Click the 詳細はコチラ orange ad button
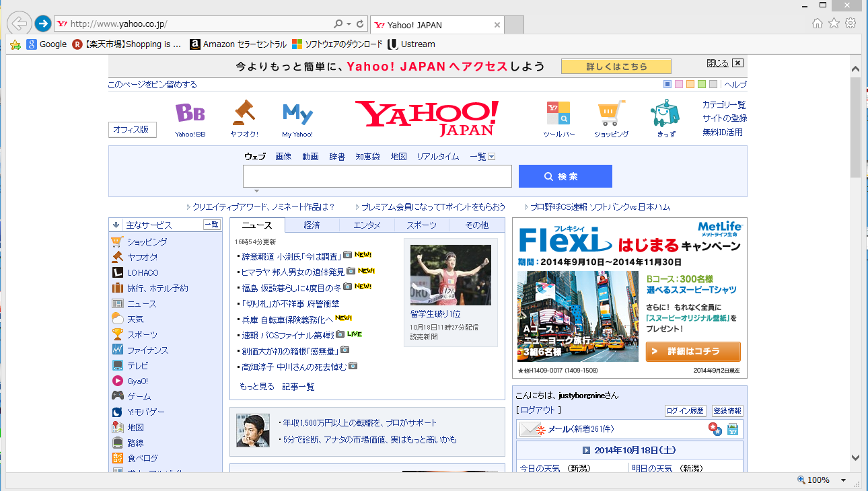The width and height of the screenshot is (868, 491). click(x=693, y=352)
